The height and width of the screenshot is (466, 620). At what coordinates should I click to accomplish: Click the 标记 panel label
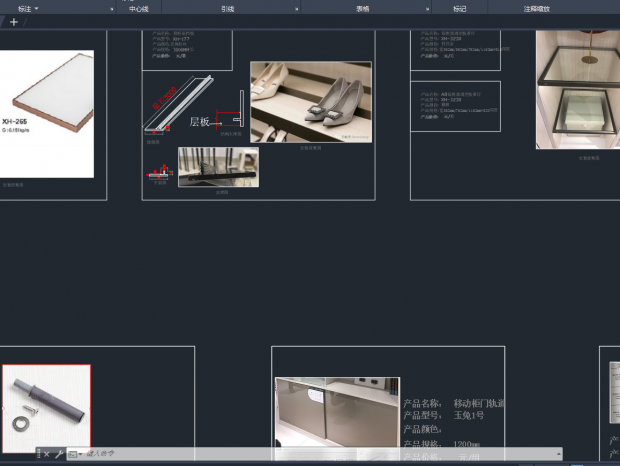459,8
